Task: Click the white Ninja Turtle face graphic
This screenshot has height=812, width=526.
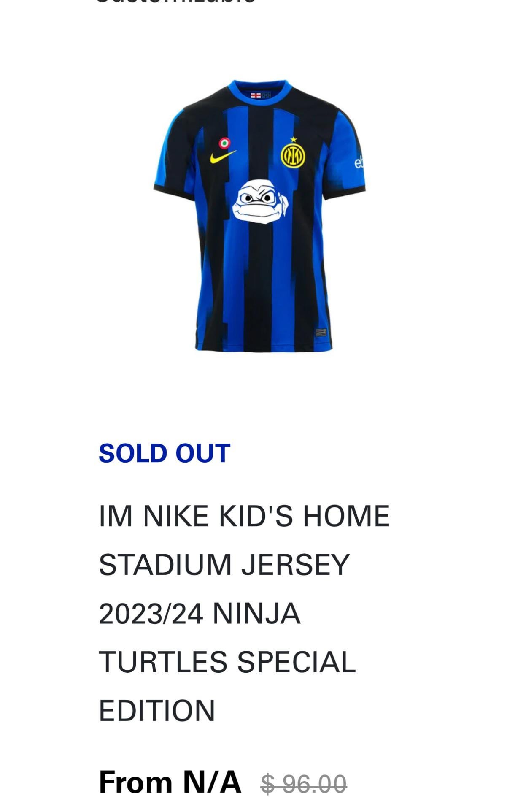Action: 261,201
